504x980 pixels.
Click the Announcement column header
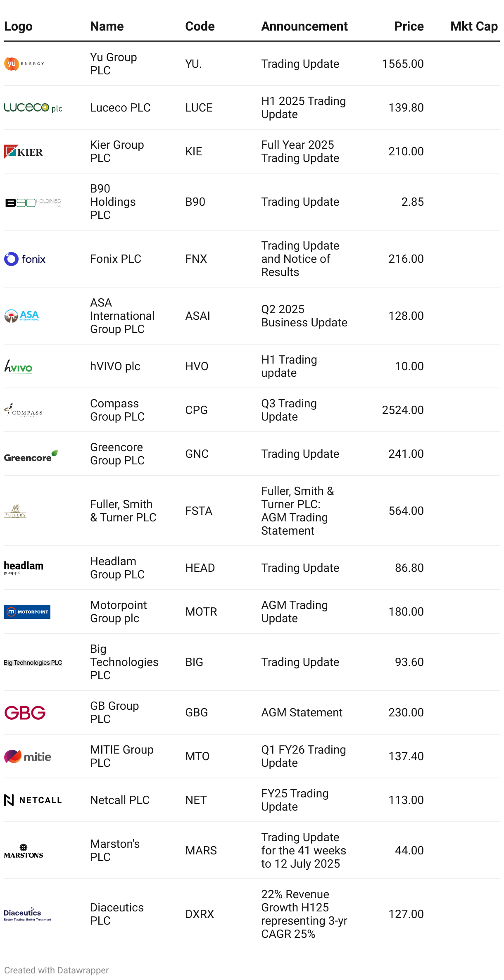click(304, 26)
